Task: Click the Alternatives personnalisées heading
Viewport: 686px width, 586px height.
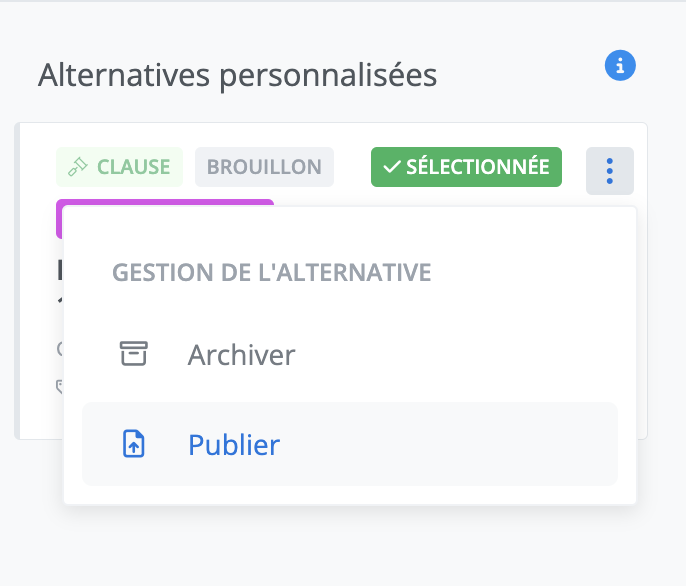Action: click(x=237, y=75)
